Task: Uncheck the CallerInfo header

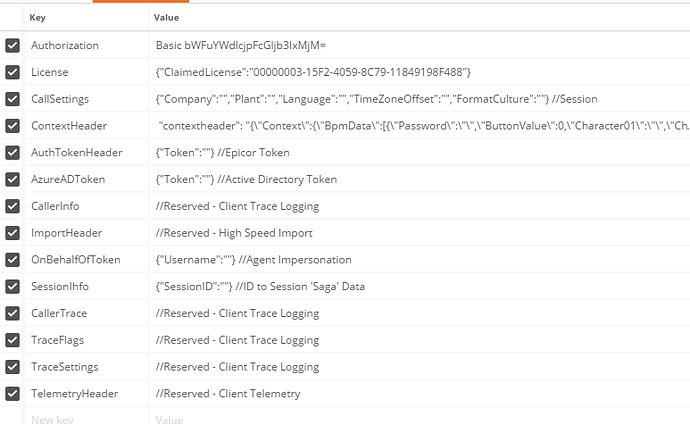Action: (12, 206)
